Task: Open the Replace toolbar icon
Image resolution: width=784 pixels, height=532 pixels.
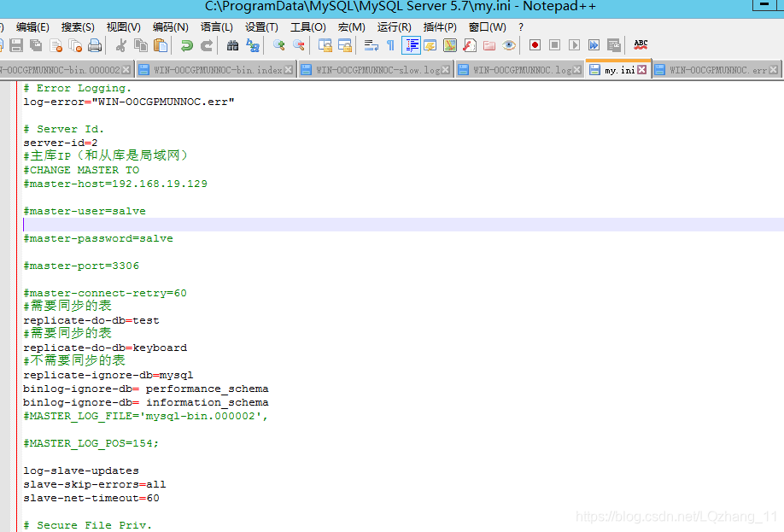Action: [x=253, y=45]
